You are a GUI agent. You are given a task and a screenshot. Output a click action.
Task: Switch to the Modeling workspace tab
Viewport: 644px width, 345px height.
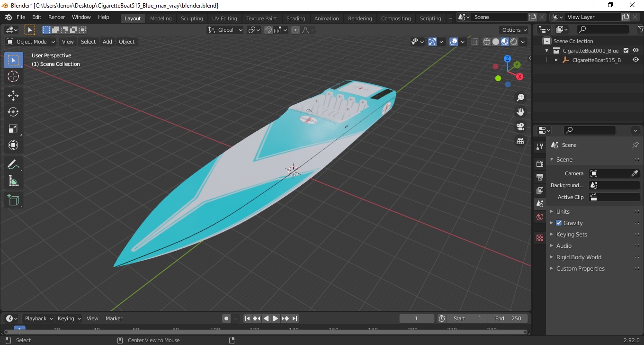tap(161, 18)
